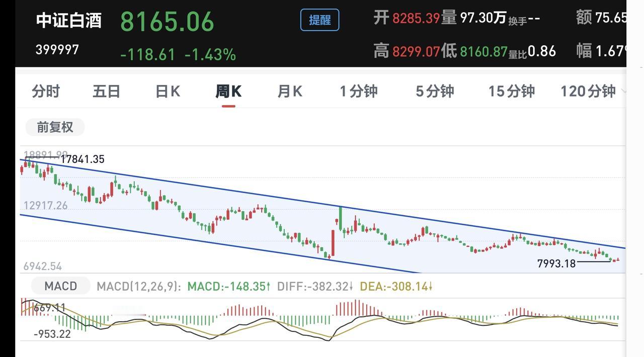Click the MACD(12,26,9) parameter text
Screen dimensions: 644x357
point(139,287)
